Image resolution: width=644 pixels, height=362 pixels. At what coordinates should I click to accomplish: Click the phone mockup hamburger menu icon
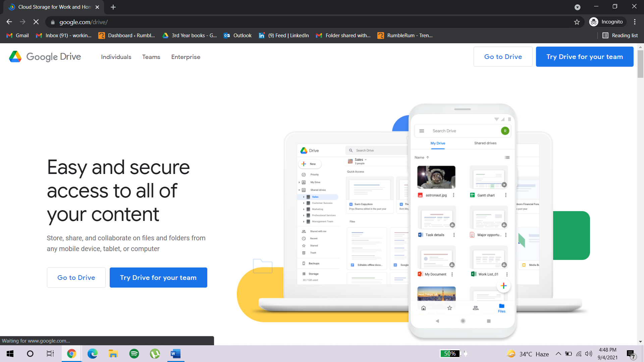422,131
